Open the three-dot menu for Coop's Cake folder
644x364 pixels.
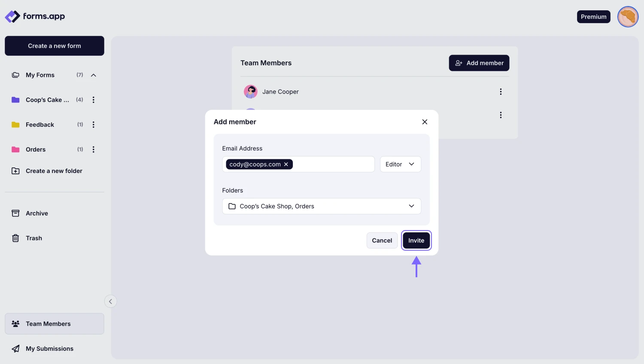tap(94, 100)
